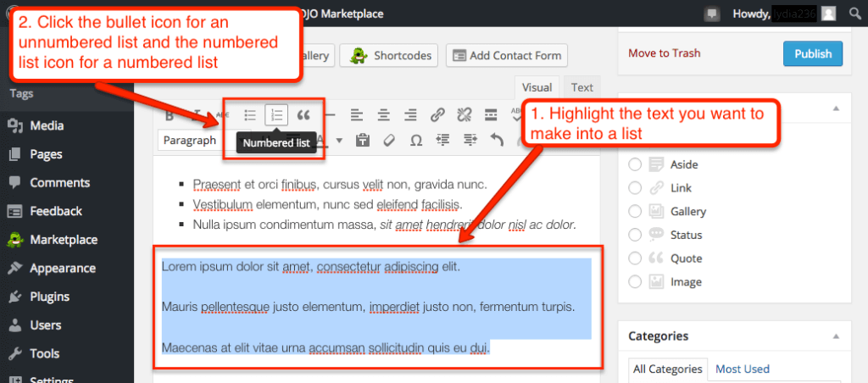The height and width of the screenshot is (383, 868).
Task: Collapse the Categories panel
Action: tap(836, 336)
